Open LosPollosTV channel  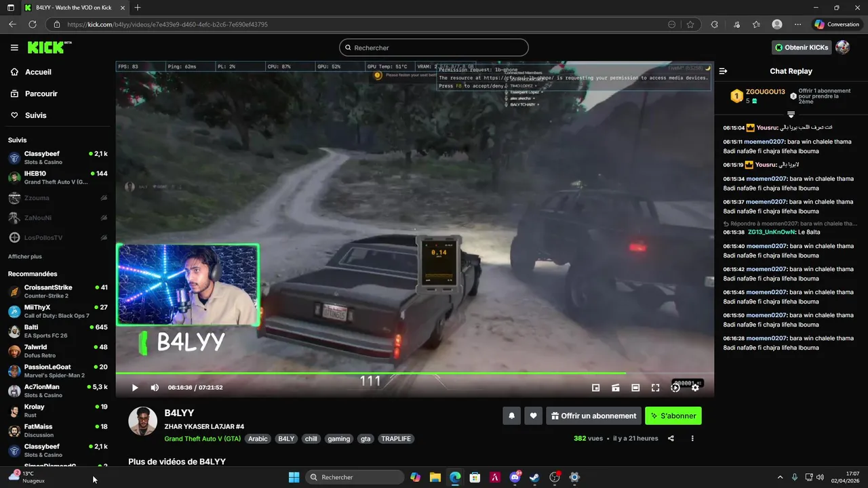click(x=58, y=238)
